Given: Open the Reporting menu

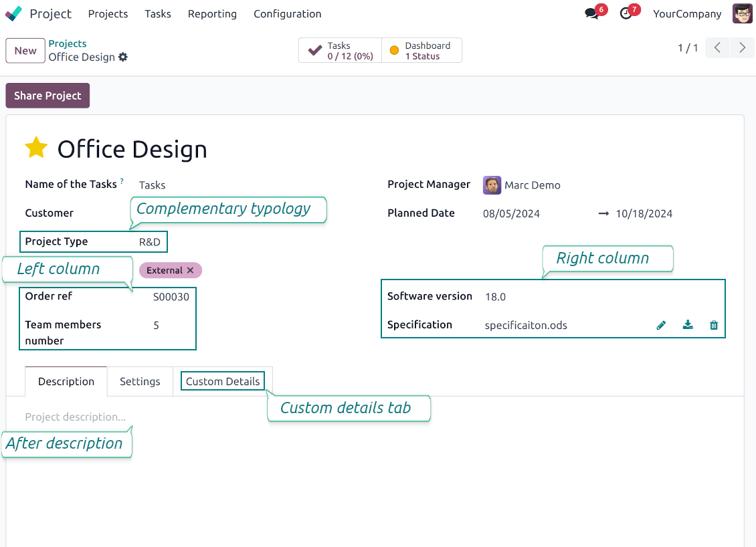Looking at the screenshot, I should click(212, 14).
